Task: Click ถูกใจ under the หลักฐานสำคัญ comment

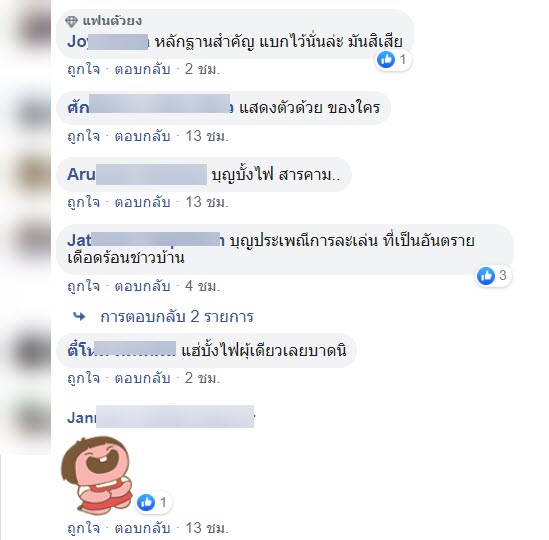Action: pyautogui.click(x=83, y=69)
